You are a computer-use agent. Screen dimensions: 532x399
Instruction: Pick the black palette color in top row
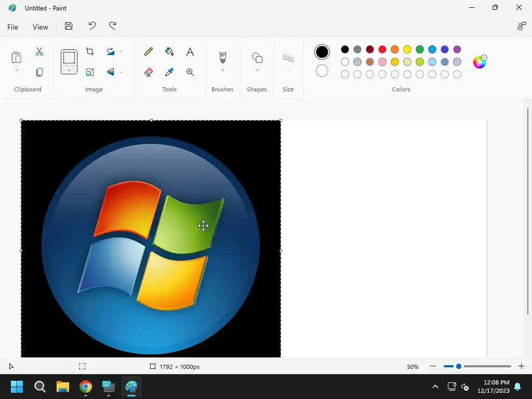[345, 49]
